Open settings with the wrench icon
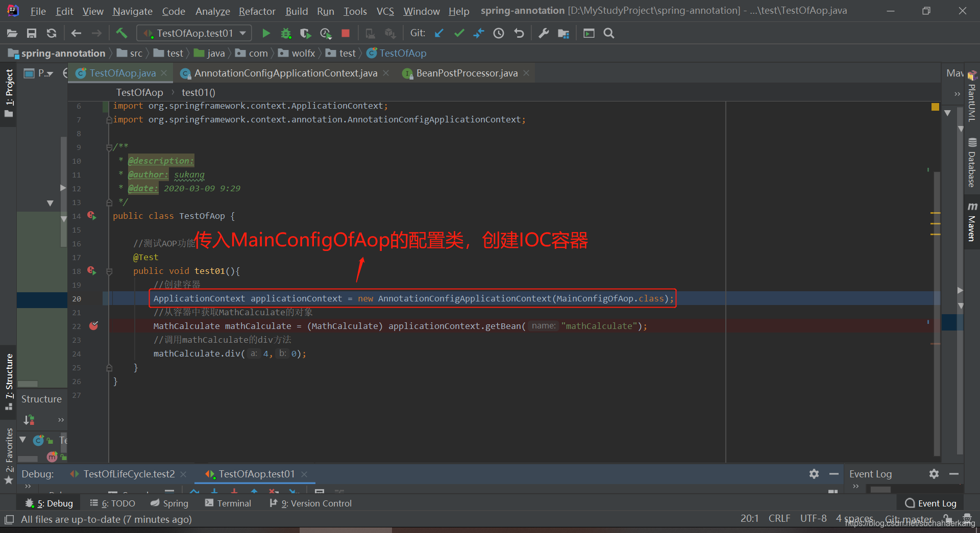 click(x=544, y=33)
